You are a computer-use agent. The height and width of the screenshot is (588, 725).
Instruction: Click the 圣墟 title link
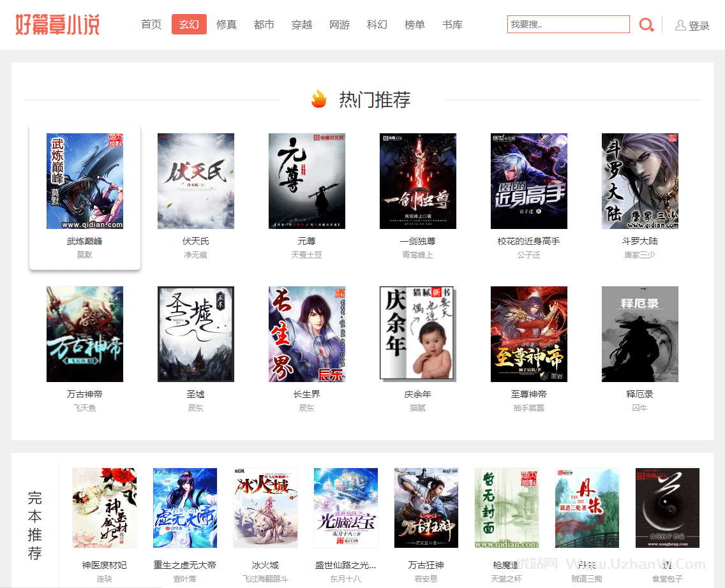(x=195, y=394)
